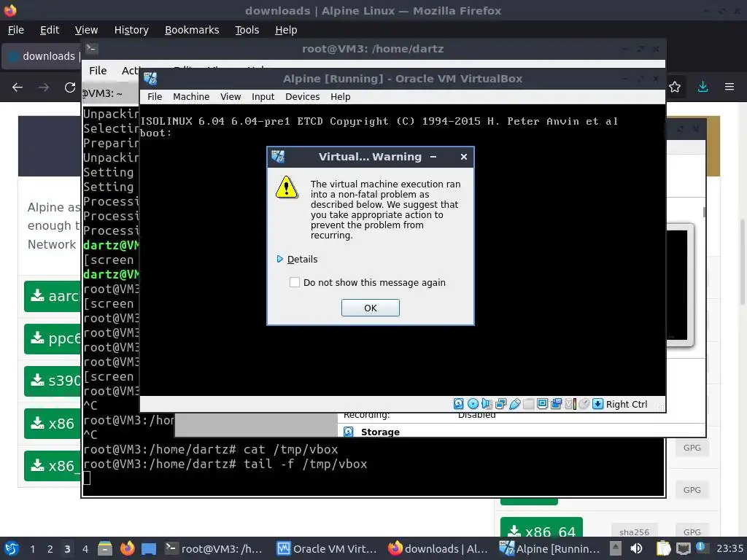This screenshot has width=747, height=560.
Task: Bookmark this page with the star icon
Action: click(x=675, y=87)
